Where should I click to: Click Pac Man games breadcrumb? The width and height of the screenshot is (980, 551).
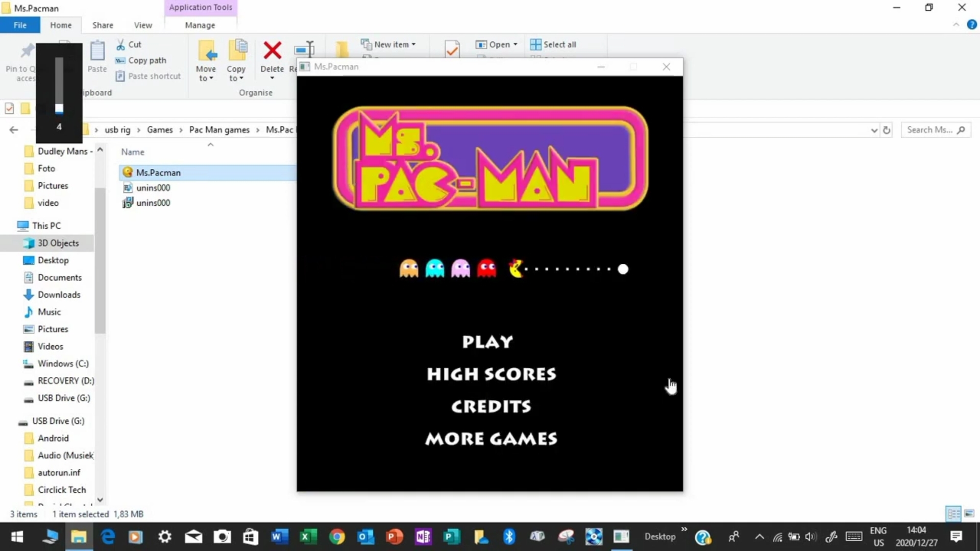coord(219,130)
